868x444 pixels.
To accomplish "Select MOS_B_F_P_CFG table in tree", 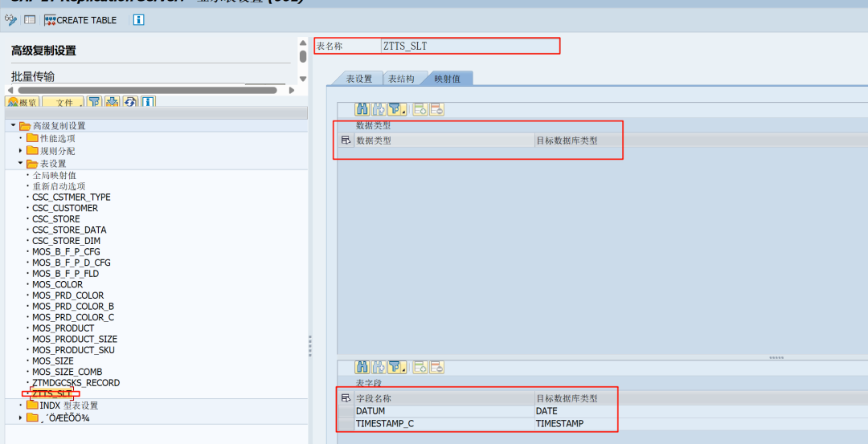I will (x=67, y=251).
